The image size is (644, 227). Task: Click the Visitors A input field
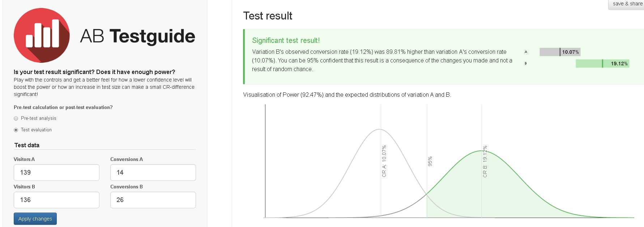point(56,173)
